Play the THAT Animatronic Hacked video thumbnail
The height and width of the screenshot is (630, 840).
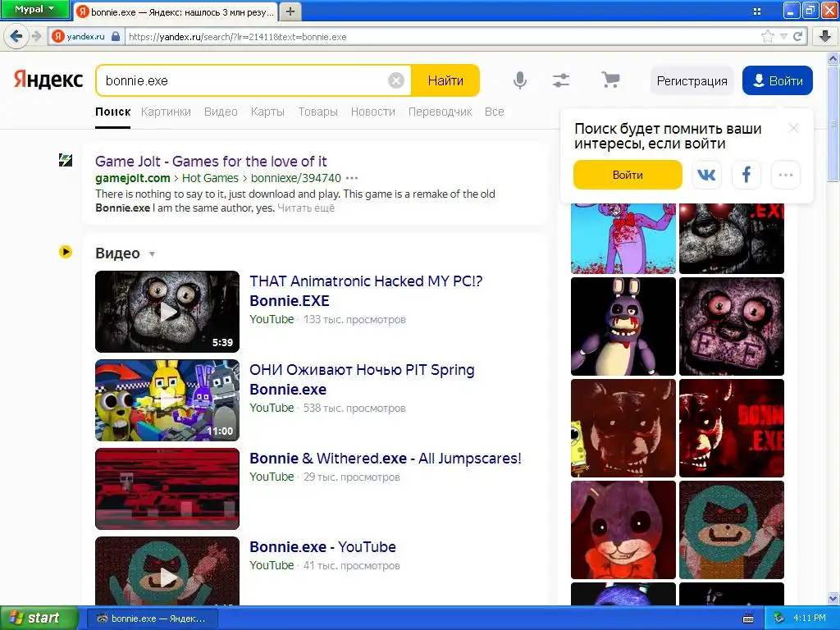pyautogui.click(x=167, y=311)
